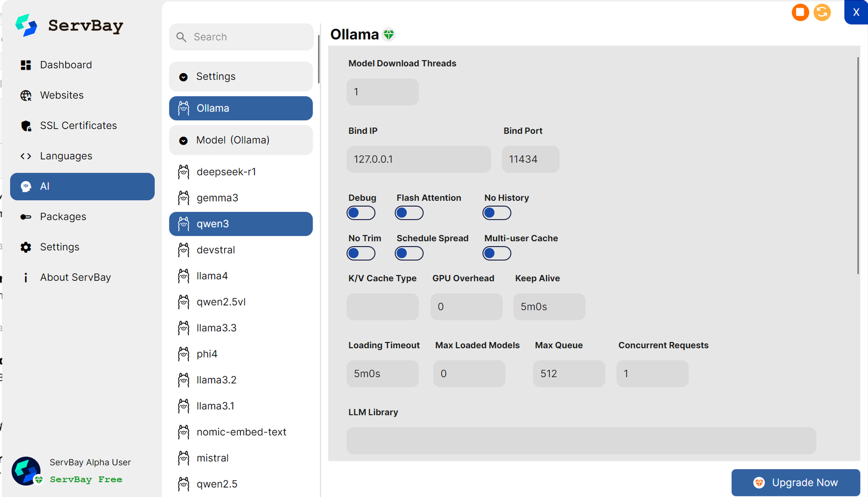Click the Upgrade Now button
This screenshot has width=868, height=497.
click(x=796, y=483)
